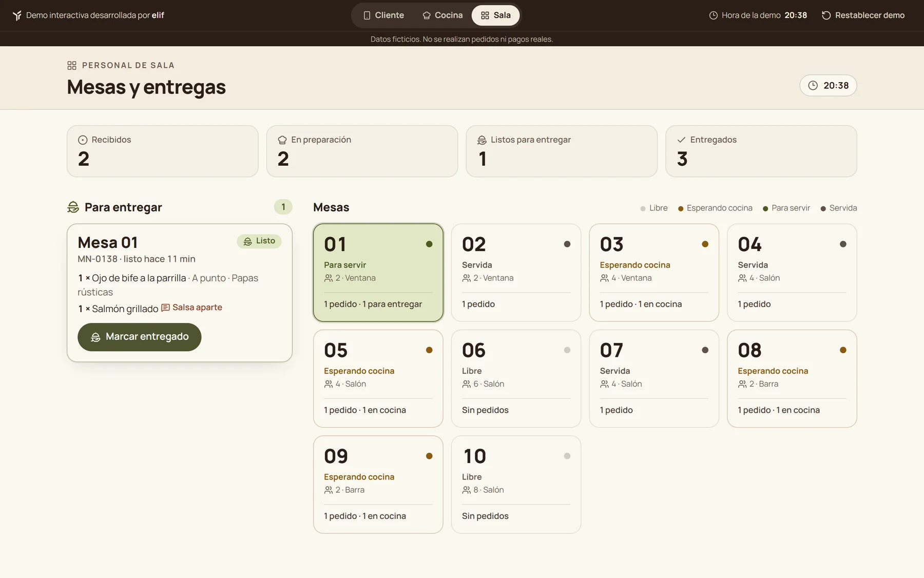Screen dimensions: 924x578
Task: Click the people icon on table 08
Action: click(x=742, y=384)
